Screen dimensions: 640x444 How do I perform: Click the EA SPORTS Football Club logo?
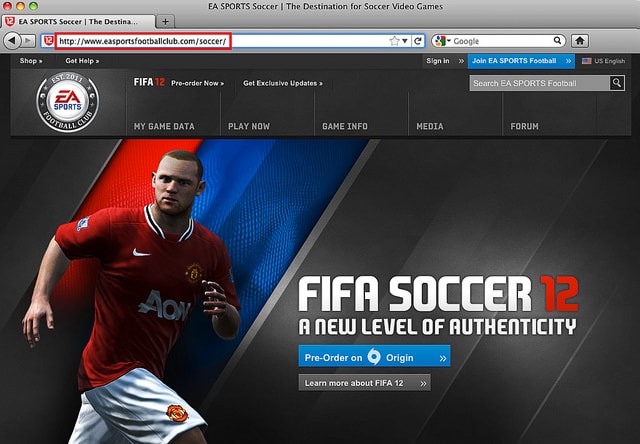[67, 102]
